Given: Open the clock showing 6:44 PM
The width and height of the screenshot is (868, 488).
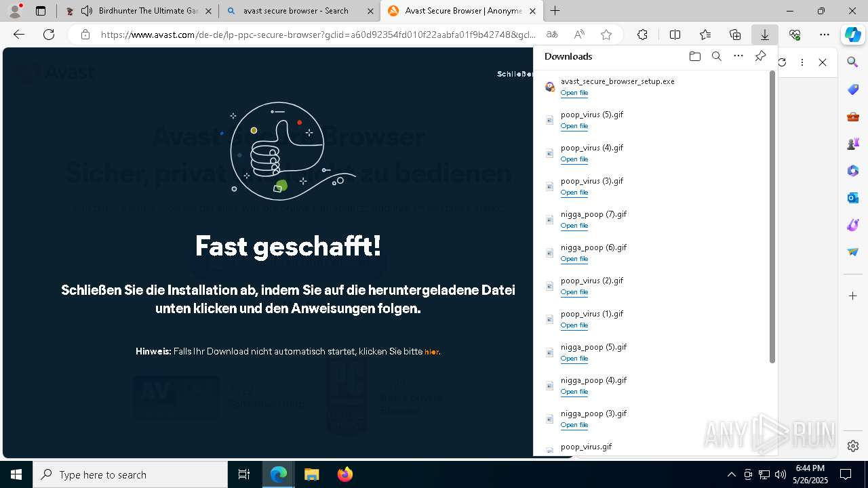Looking at the screenshot, I should 810,474.
